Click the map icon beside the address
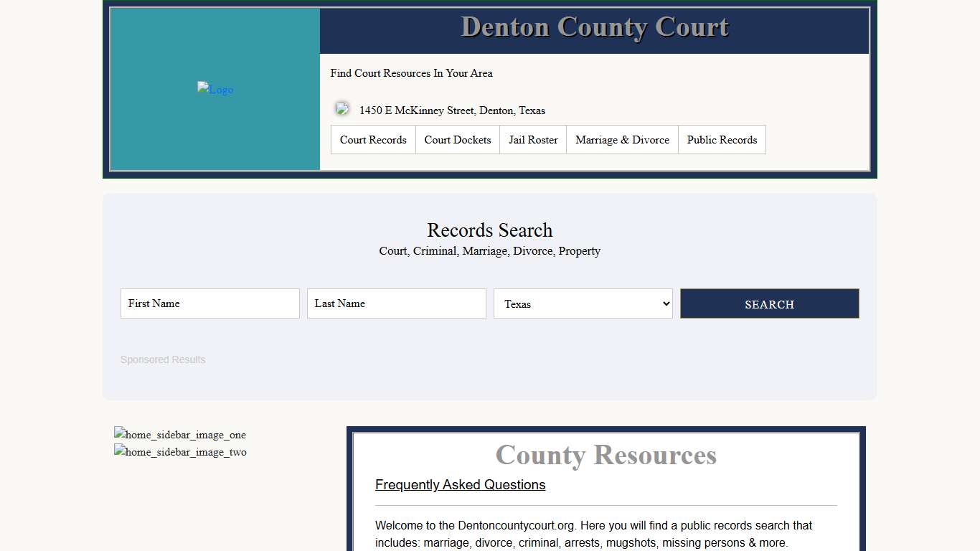 pos(342,108)
